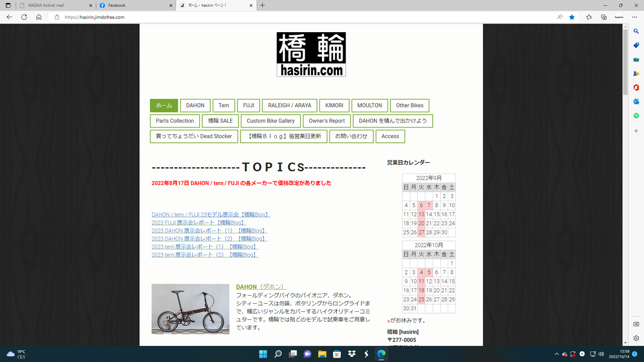Open Edge sidebar settings gear
Viewport: 644px width, 362px height.
click(636, 338)
